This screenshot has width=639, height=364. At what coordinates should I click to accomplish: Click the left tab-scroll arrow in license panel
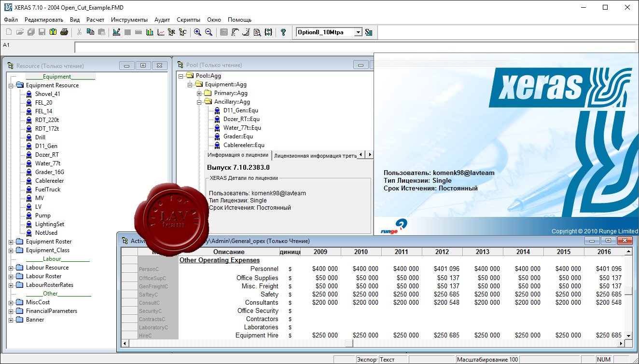click(x=361, y=155)
